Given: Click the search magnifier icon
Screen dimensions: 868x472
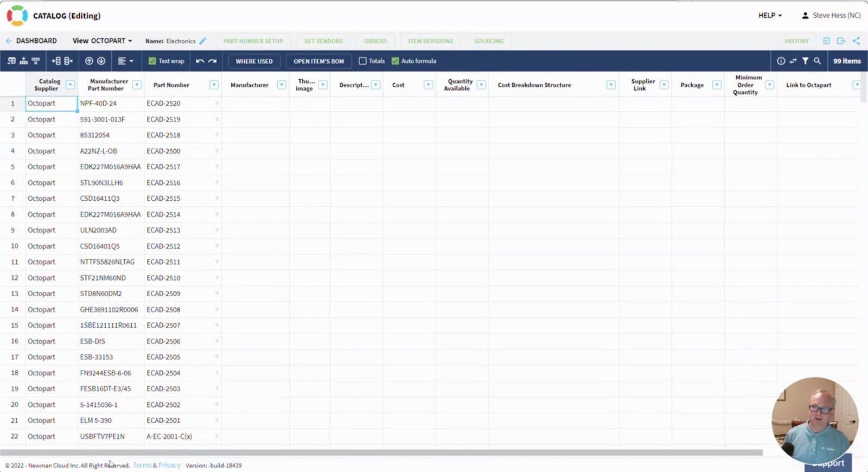Looking at the screenshot, I should tap(817, 61).
